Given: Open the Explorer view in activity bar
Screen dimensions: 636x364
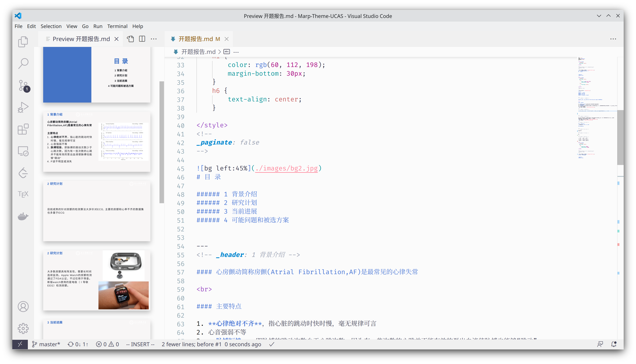Looking at the screenshot, I should pyautogui.click(x=23, y=42).
